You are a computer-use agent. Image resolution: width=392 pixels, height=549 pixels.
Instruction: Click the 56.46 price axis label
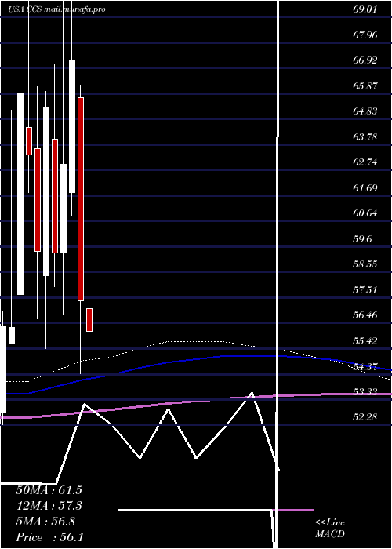pos(365,315)
